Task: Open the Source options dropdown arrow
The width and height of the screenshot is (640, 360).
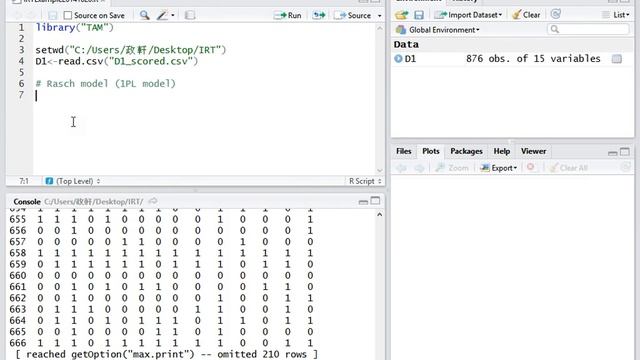Action: (380, 16)
